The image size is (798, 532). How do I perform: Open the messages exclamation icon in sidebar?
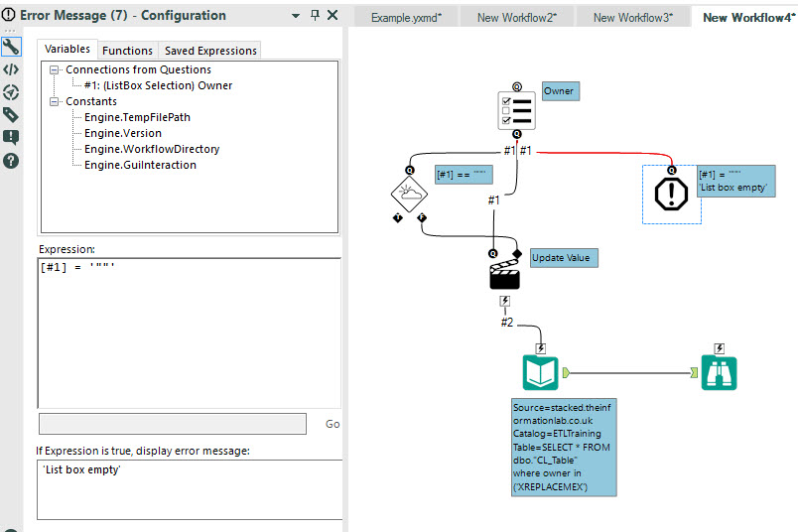click(x=11, y=138)
